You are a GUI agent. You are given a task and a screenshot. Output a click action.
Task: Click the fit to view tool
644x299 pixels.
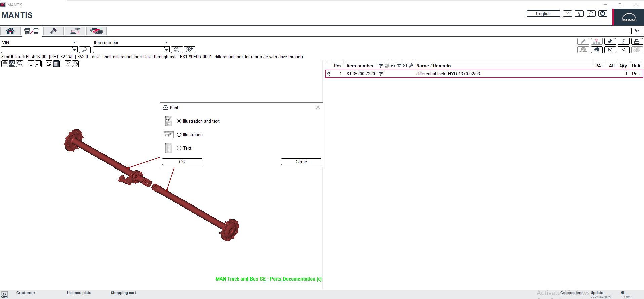click(x=31, y=64)
